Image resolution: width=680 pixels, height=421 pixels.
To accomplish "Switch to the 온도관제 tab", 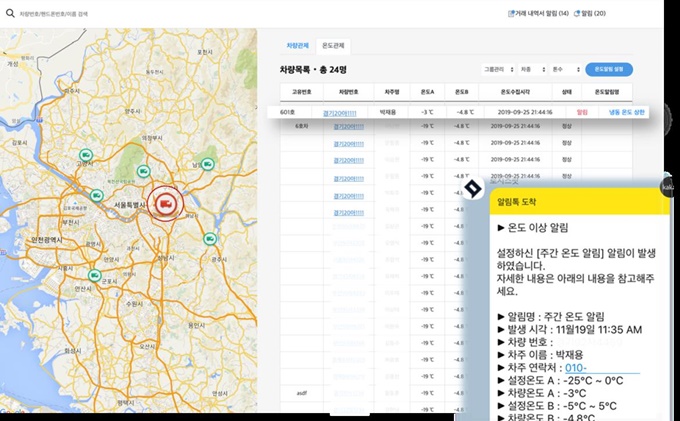I will [x=333, y=46].
